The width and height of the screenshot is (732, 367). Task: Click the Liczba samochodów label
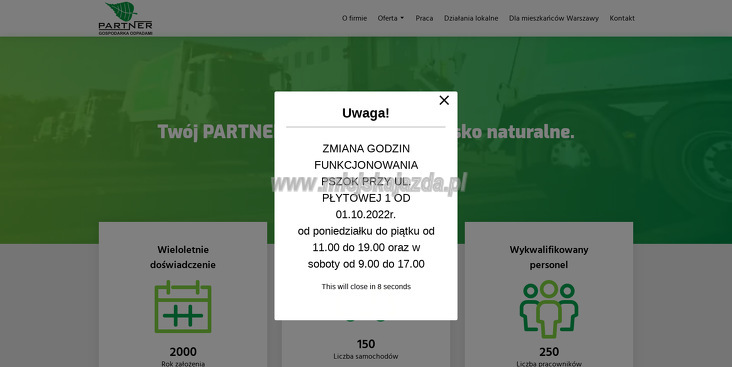coord(366,356)
